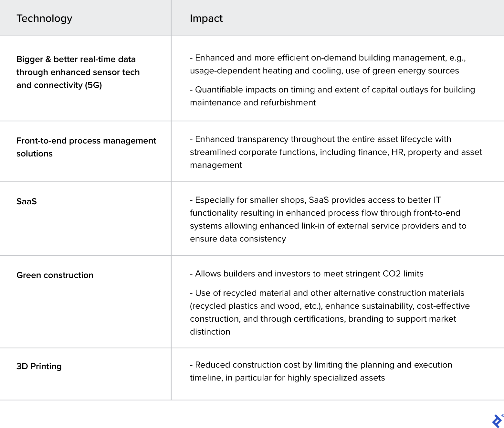This screenshot has width=504, height=428.
Task: Click the on-demand building management impact text
Action: click(x=328, y=64)
